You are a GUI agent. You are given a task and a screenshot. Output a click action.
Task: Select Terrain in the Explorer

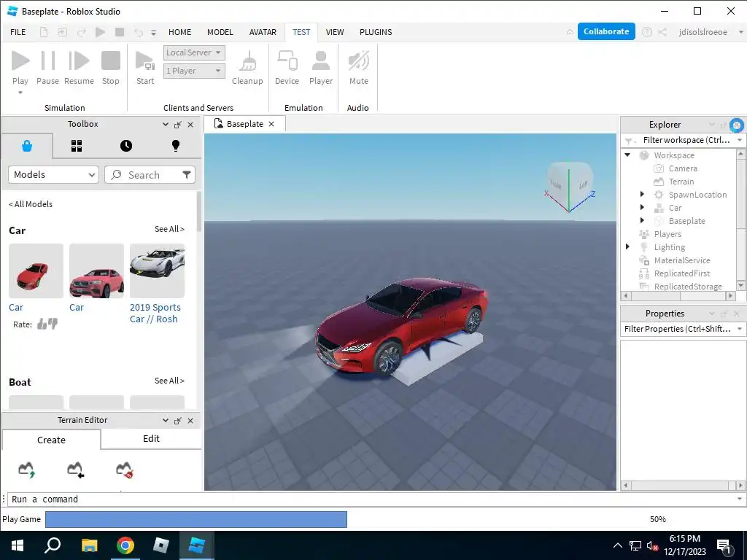(x=681, y=182)
